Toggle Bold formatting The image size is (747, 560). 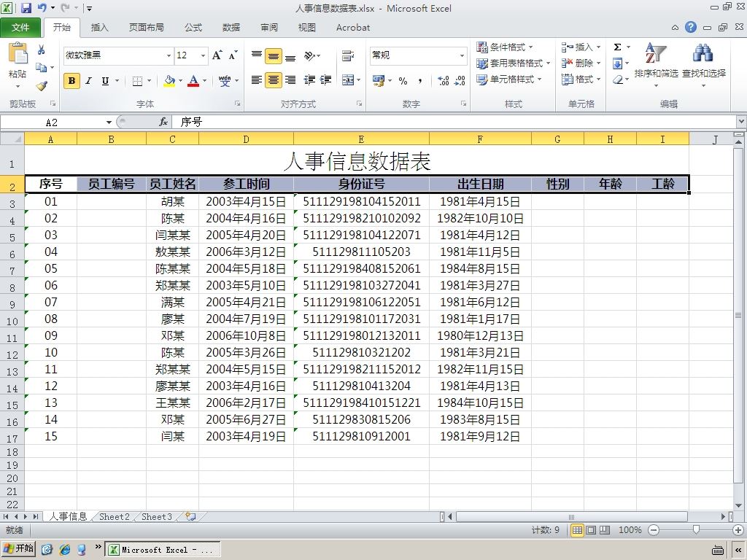click(x=71, y=81)
